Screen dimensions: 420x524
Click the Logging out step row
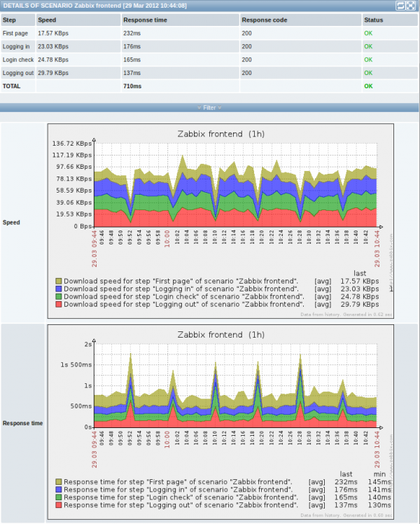click(x=209, y=73)
